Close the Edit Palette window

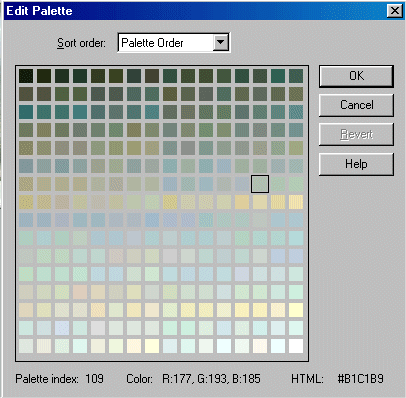(x=394, y=11)
